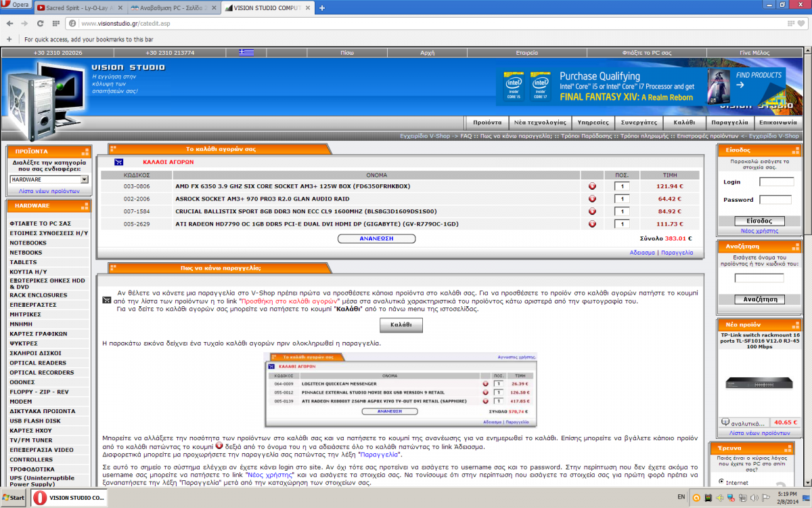Click the Είσοδος login button
Image resolution: width=812 pixels, height=508 pixels.
click(759, 221)
